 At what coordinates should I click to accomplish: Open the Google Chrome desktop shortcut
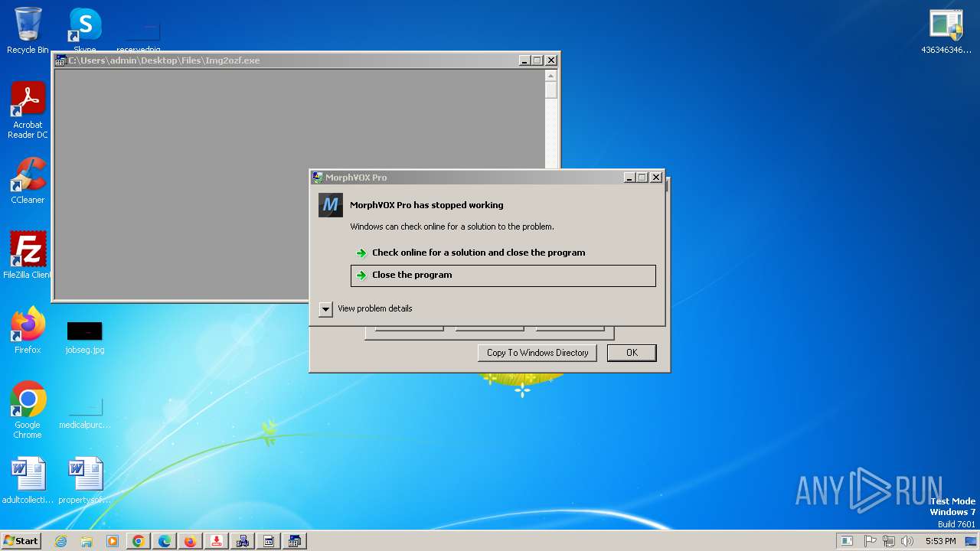click(x=28, y=409)
